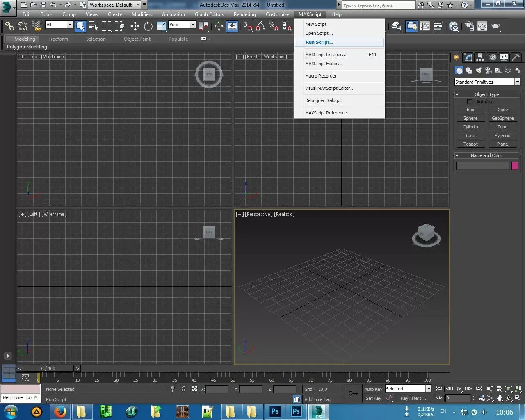Open the Material Editor icon

(454, 26)
